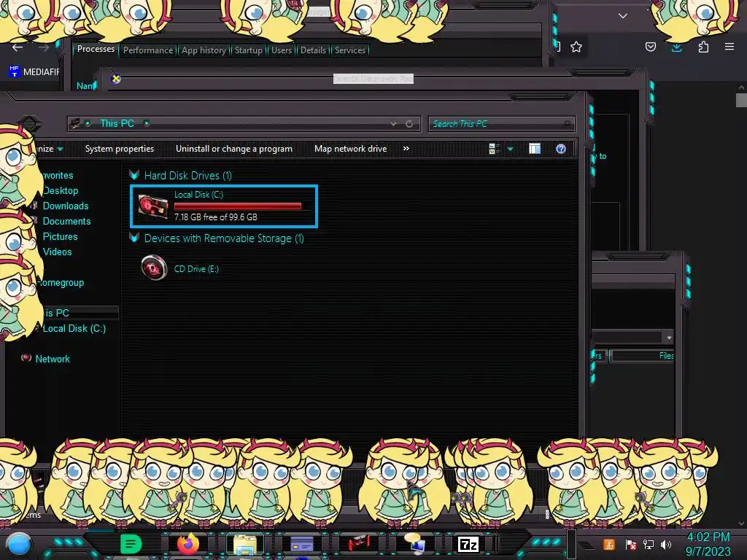Open the network tray icon

point(648,544)
